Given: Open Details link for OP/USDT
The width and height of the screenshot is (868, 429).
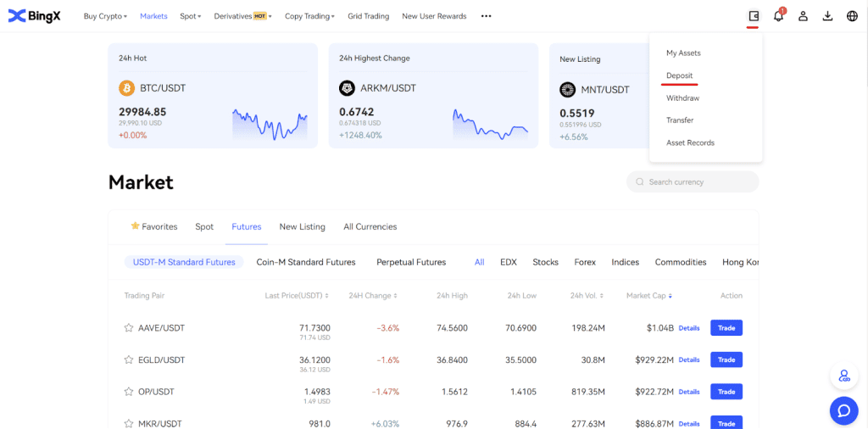Looking at the screenshot, I should point(689,392).
